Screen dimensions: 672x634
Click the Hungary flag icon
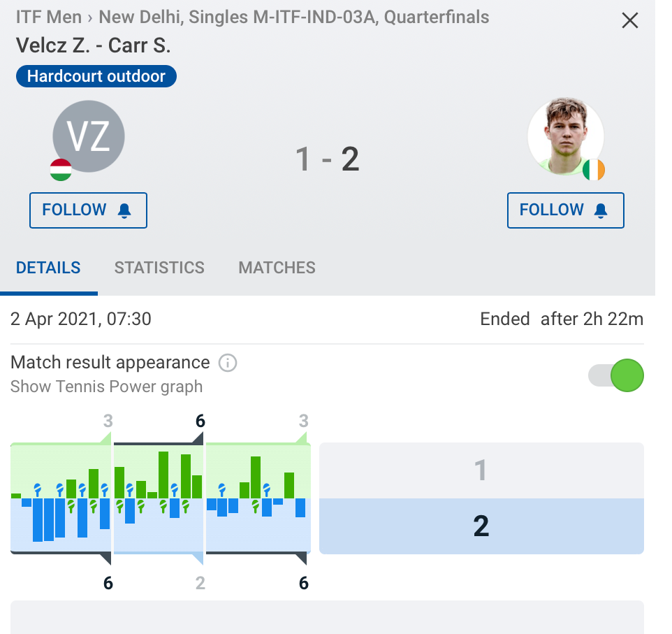click(61, 170)
